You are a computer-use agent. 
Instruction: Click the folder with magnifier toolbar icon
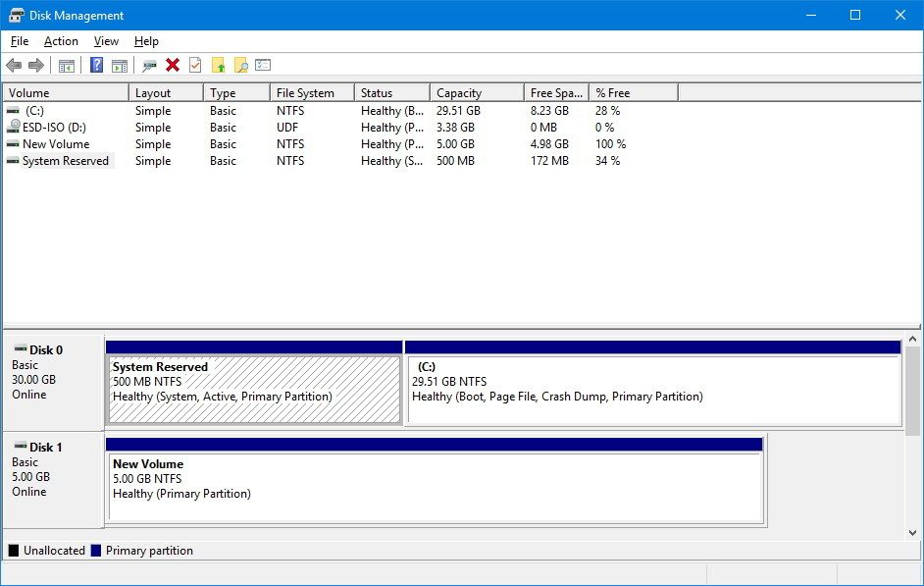[x=240, y=66]
